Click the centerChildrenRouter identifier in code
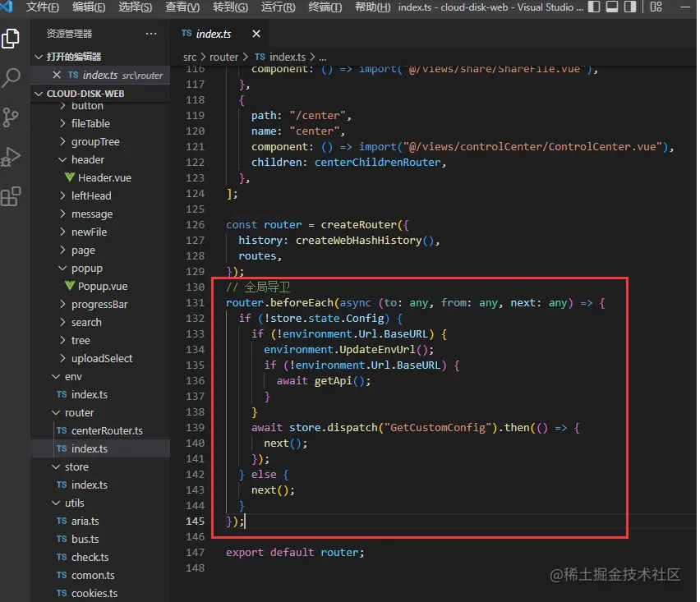The height and width of the screenshot is (602, 700). click(378, 162)
